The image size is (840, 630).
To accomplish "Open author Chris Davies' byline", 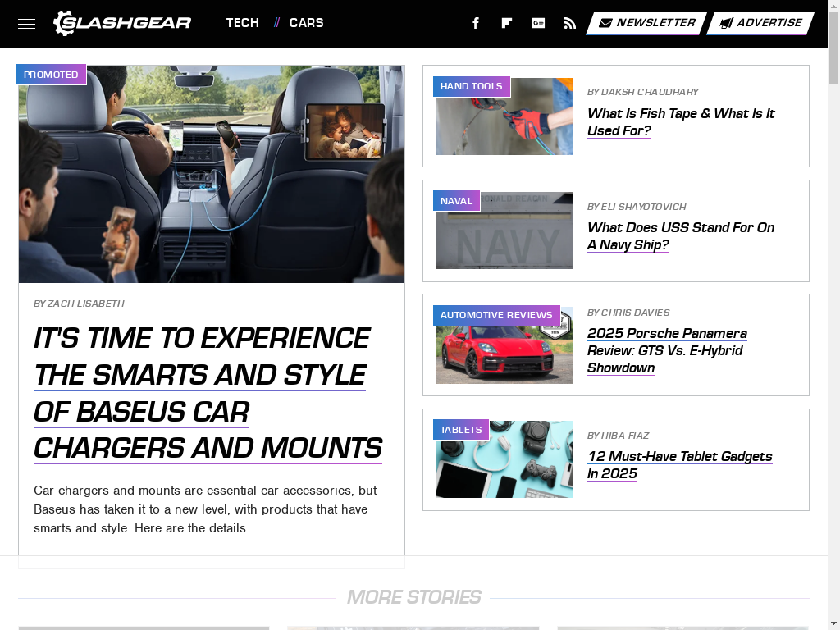I will tap(628, 313).
